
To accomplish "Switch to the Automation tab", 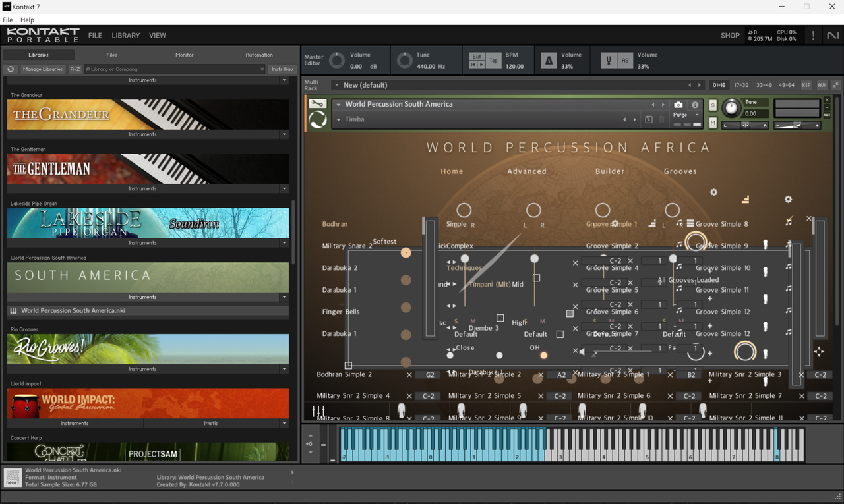I will point(259,55).
